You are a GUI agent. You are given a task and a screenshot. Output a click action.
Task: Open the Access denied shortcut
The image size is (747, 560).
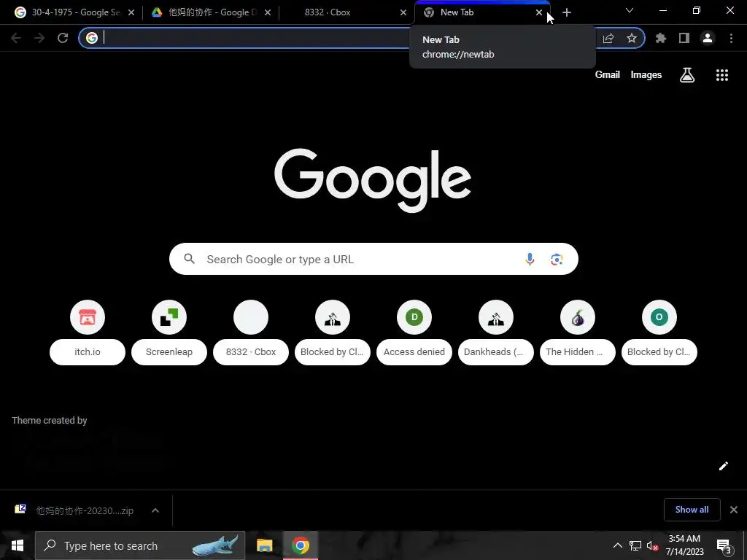tap(414, 332)
